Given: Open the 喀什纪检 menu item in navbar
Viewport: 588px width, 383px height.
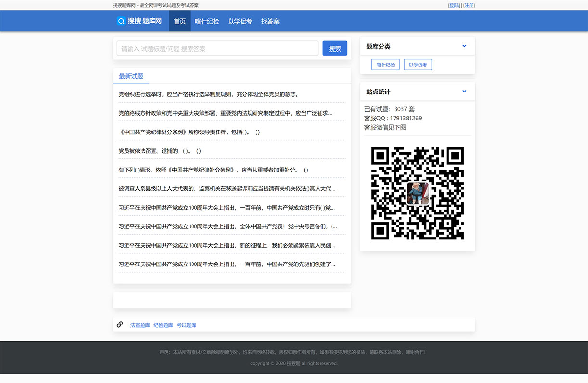Looking at the screenshot, I should tap(207, 21).
